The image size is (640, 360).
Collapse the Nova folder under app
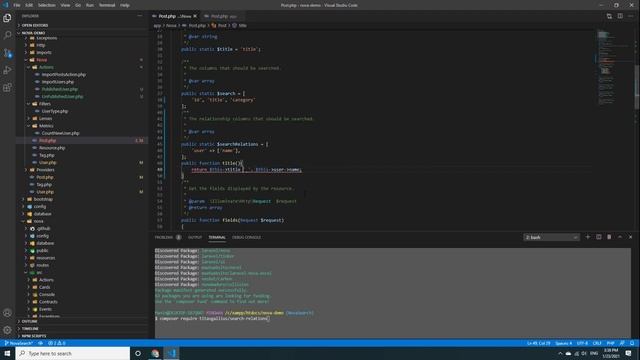click(42, 60)
